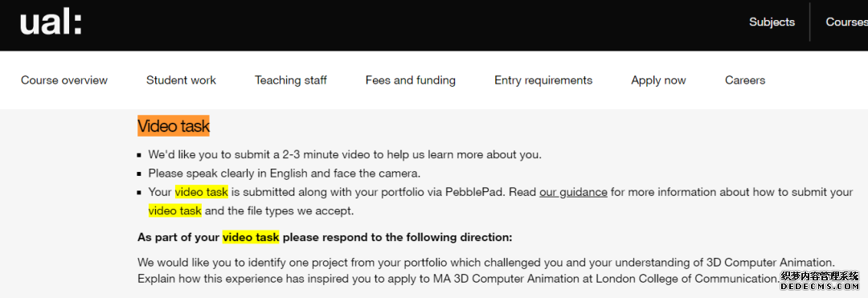This screenshot has width=868, height=298.
Task: Open the Careers tab
Action: pos(745,80)
